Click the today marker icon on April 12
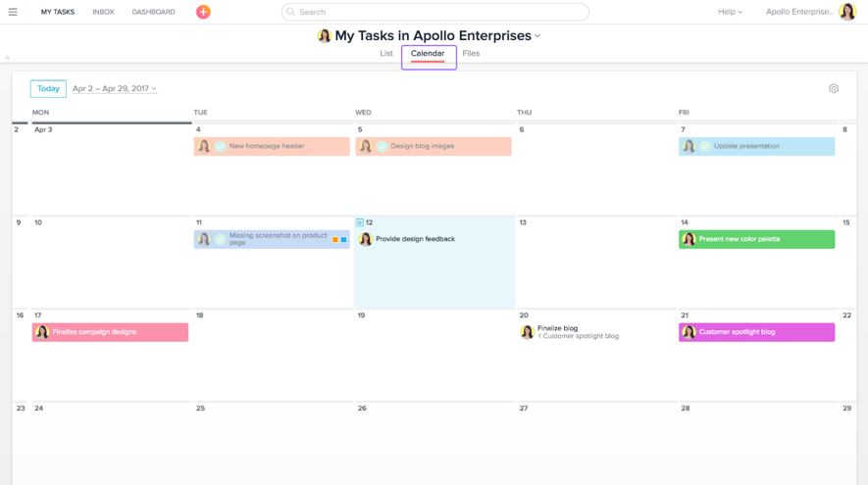 pyautogui.click(x=360, y=222)
